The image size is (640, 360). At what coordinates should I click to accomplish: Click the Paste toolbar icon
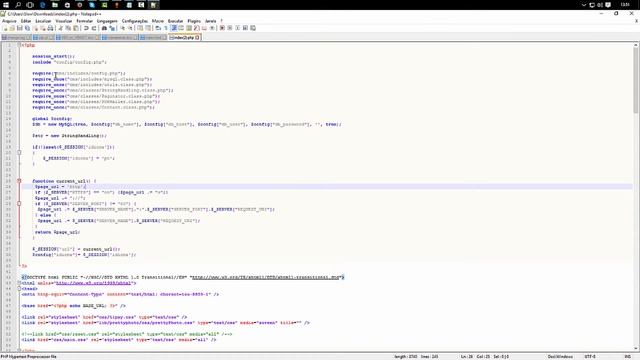click(76, 28)
